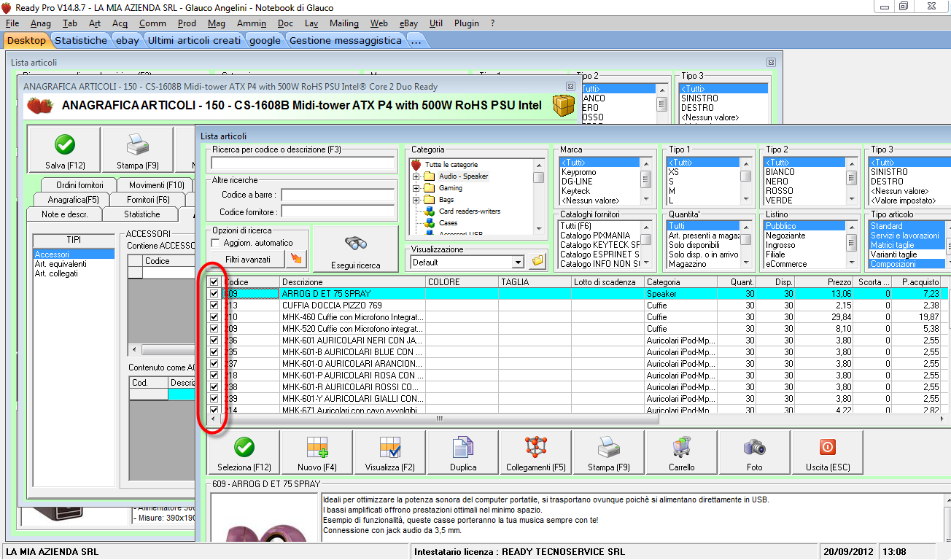Duplicate the selected article with Duplica
Screen dimensions: 951x560
[x=463, y=453]
